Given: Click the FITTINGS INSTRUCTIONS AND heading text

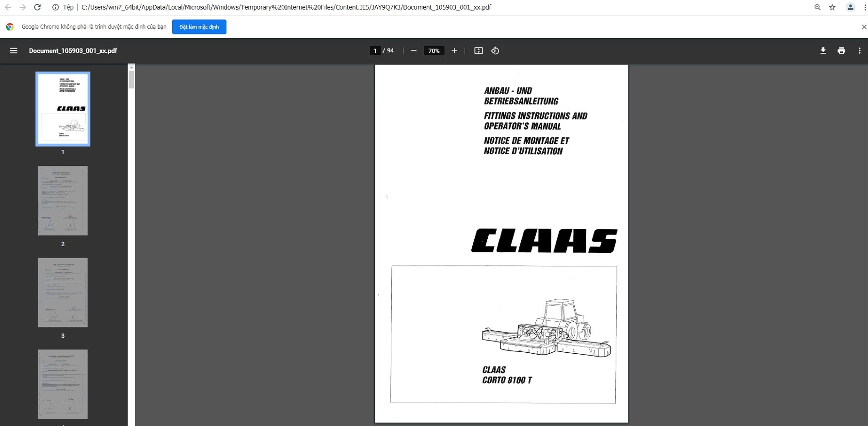Looking at the screenshot, I should click(x=535, y=116).
